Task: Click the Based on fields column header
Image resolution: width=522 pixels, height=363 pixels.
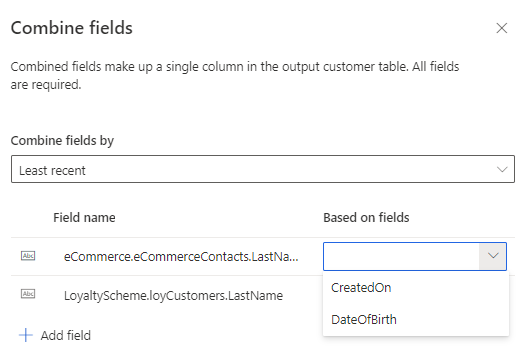Action: coord(366,218)
